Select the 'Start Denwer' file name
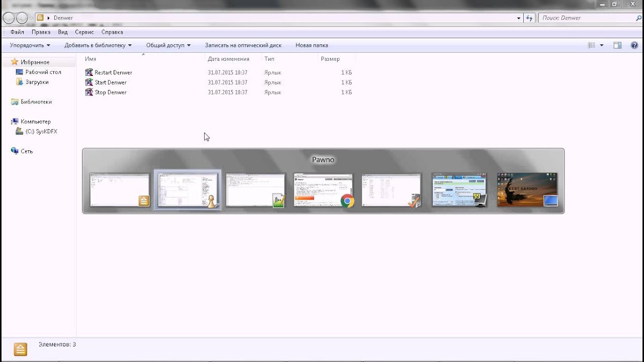This screenshot has width=644, height=362. tap(110, 82)
